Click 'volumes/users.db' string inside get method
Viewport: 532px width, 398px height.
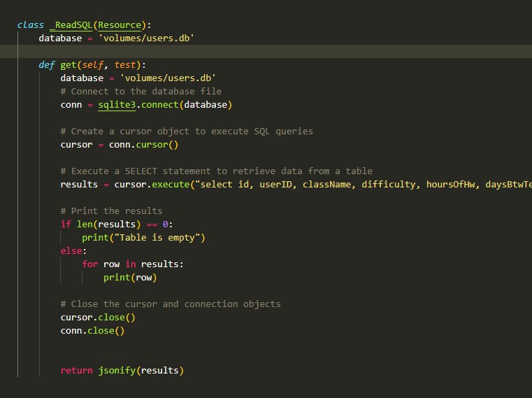click(168, 78)
